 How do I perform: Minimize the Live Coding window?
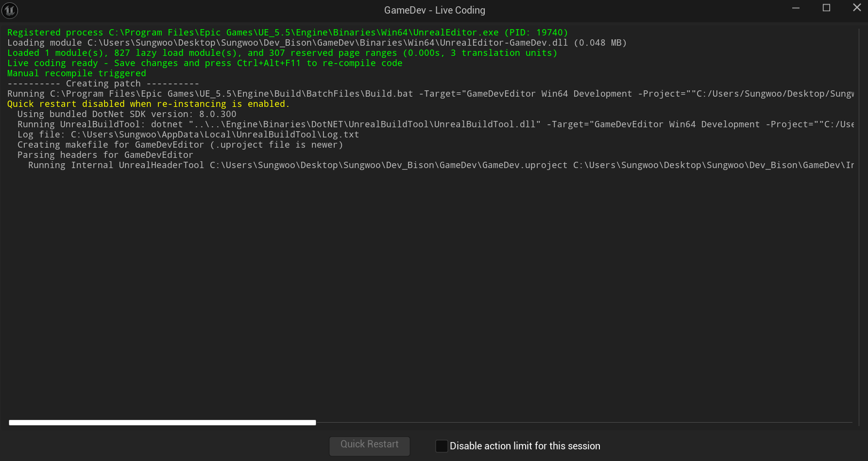[796, 8]
